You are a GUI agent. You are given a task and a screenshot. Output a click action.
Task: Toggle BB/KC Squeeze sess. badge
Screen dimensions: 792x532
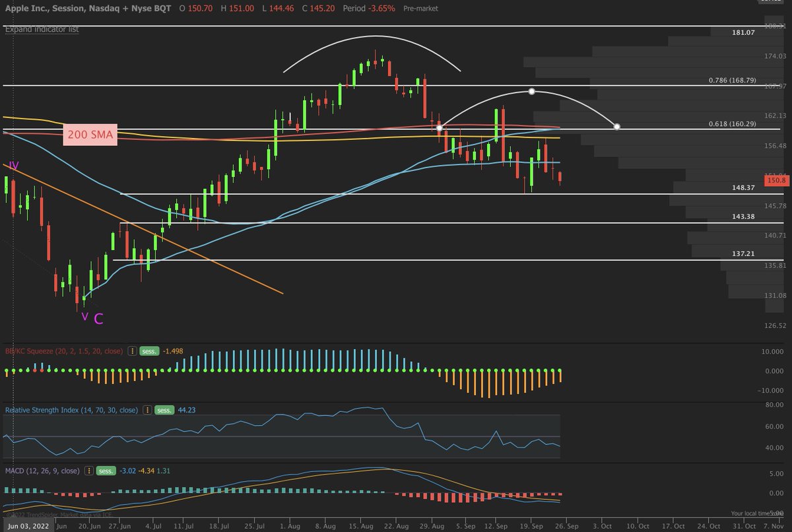coord(149,351)
